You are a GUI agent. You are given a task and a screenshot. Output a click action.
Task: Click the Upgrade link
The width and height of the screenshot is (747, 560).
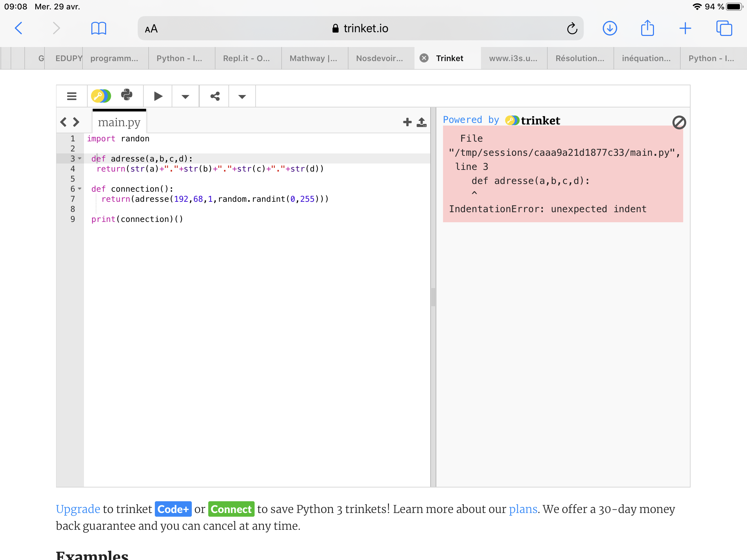pos(78,509)
